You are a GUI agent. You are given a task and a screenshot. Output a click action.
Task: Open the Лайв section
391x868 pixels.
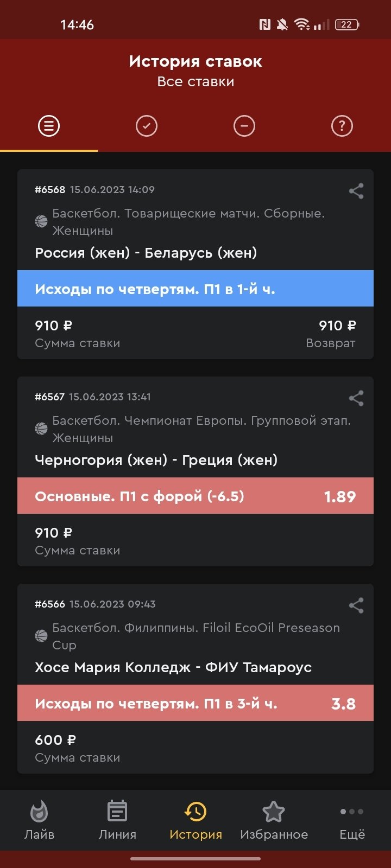39,820
